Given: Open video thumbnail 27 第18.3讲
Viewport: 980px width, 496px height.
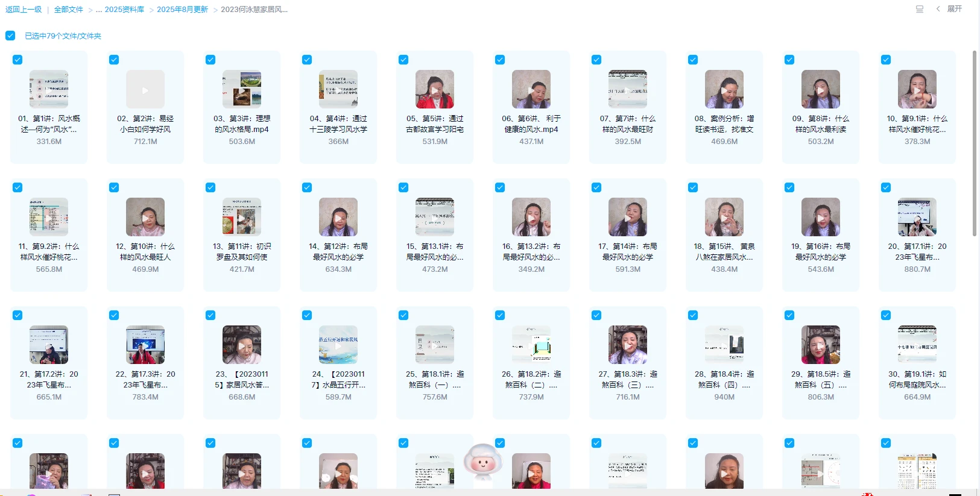Looking at the screenshot, I should 628,345.
